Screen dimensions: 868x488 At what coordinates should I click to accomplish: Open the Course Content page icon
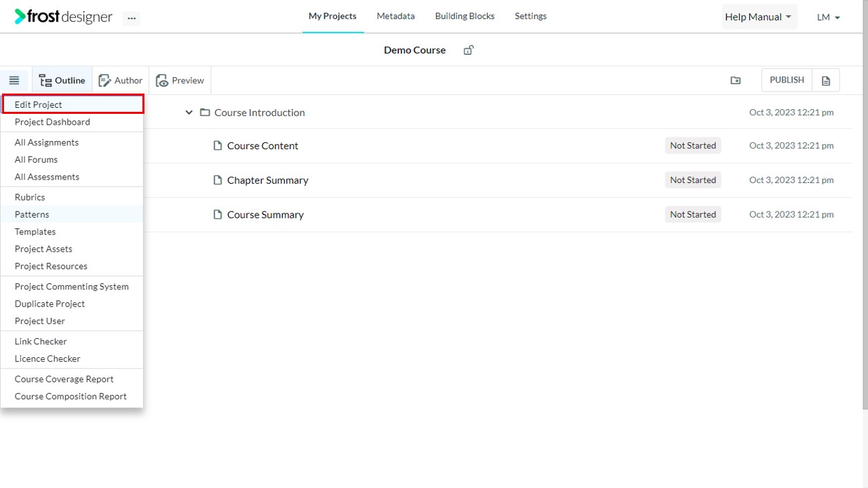(218, 145)
